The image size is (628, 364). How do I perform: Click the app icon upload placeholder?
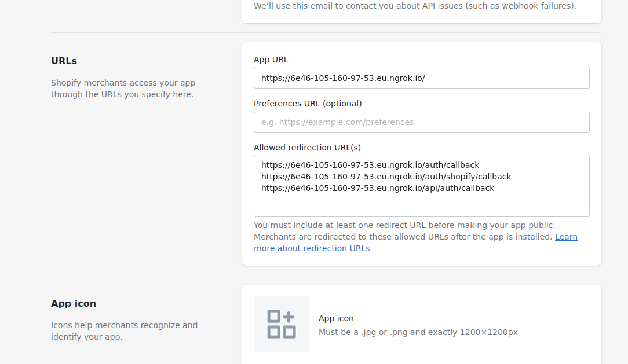click(282, 324)
